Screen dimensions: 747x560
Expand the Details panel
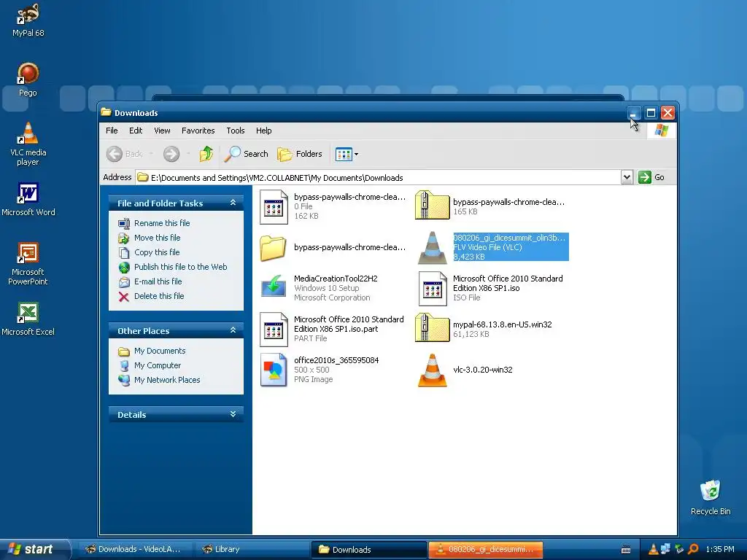[233, 414]
